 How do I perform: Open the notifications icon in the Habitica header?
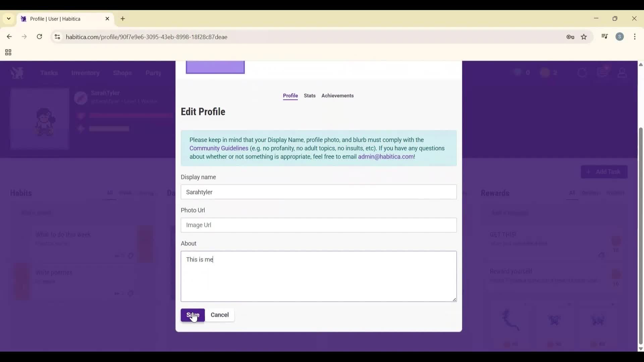pyautogui.click(x=603, y=72)
